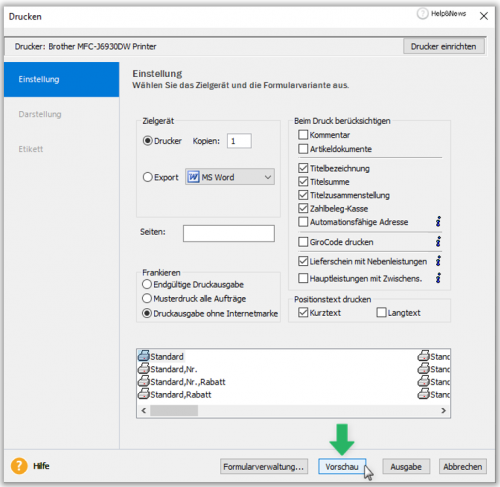Click right arrow of form list scrollbar

[x=444, y=411]
